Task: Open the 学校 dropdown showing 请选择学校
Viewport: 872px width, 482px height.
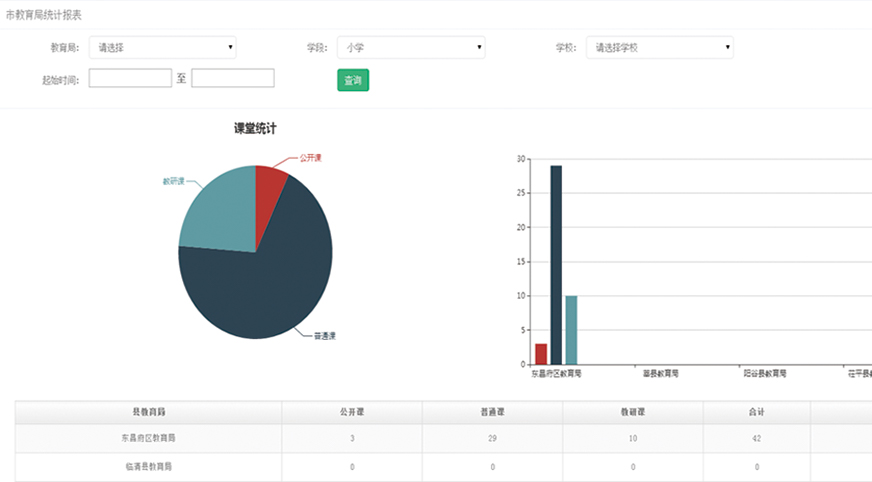Action: coord(660,47)
